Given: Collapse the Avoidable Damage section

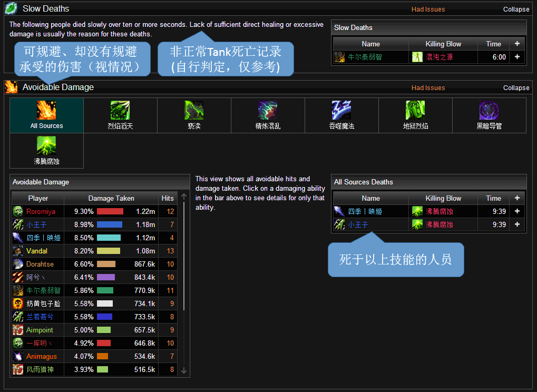Looking at the screenshot, I should (516, 87).
